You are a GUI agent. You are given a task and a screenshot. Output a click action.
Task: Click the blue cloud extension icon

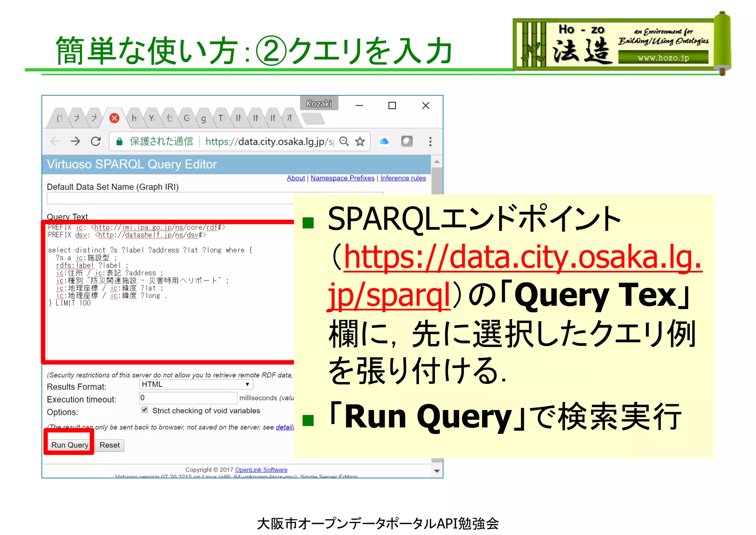[384, 141]
